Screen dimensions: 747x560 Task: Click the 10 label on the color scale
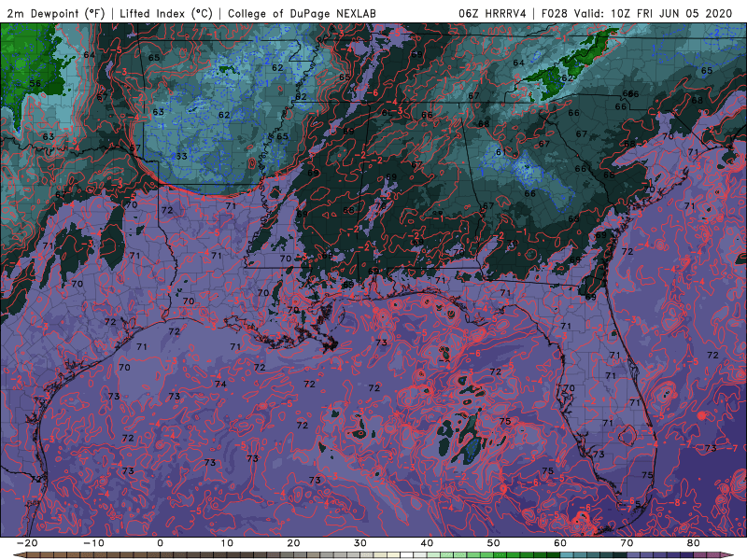pyautogui.click(x=227, y=543)
